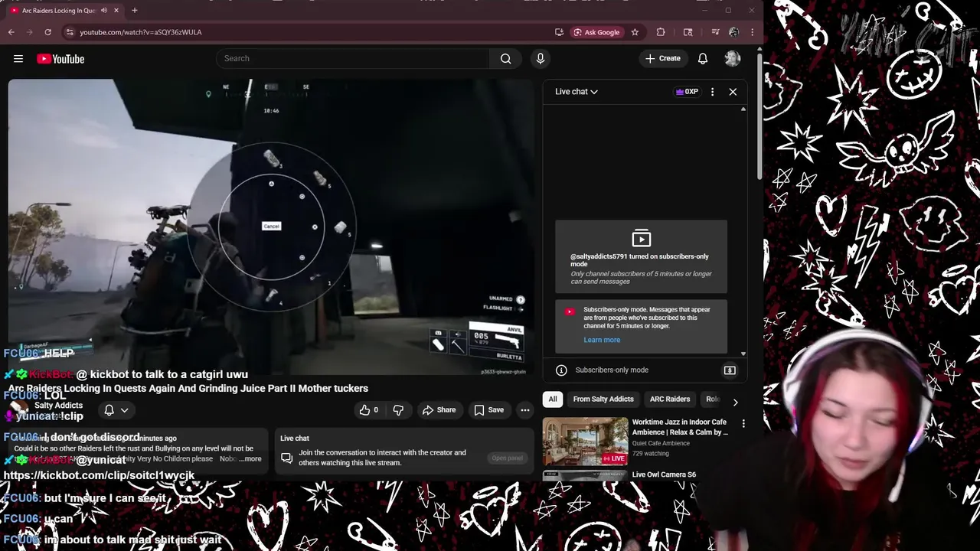Image resolution: width=980 pixels, height=551 pixels.
Task: Bookmark this page with the star
Action: coord(635,32)
